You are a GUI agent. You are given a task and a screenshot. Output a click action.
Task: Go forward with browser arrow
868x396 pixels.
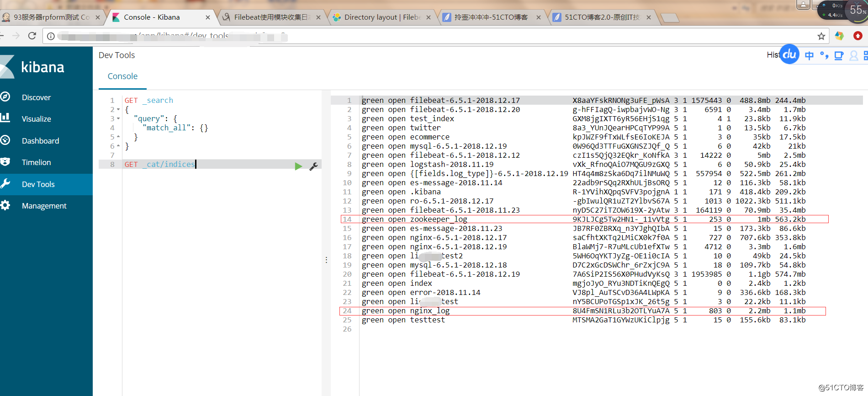[16, 36]
